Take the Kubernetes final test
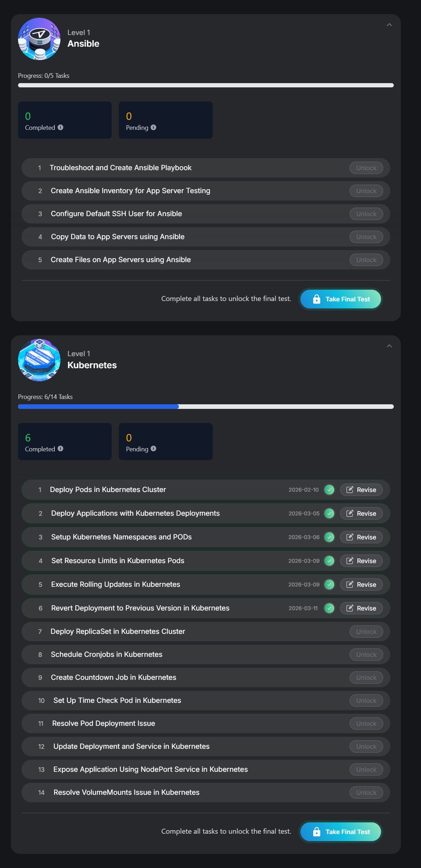Image resolution: width=421 pixels, height=868 pixels. point(341,832)
